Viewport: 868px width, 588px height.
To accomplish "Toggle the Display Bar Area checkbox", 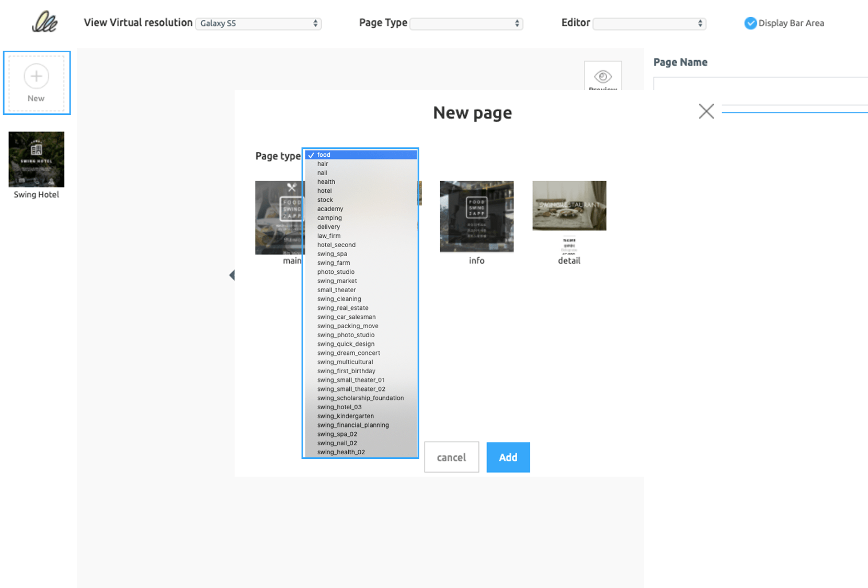I will coord(750,23).
